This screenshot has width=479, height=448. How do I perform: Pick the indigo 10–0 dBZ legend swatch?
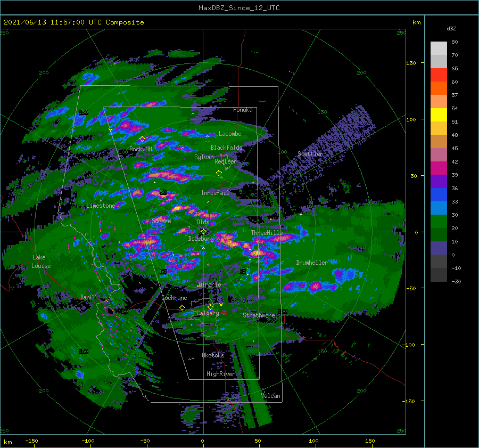point(439,248)
